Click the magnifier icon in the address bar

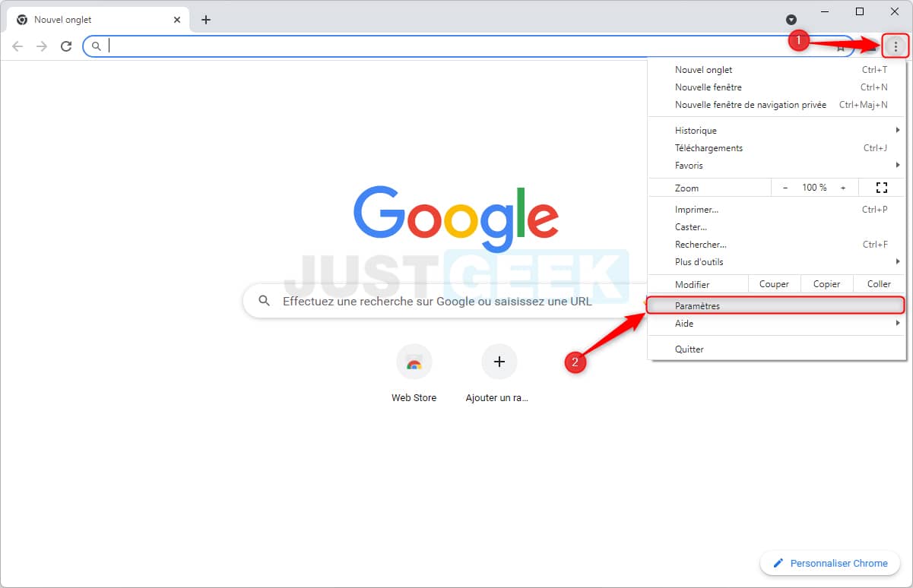(x=96, y=46)
